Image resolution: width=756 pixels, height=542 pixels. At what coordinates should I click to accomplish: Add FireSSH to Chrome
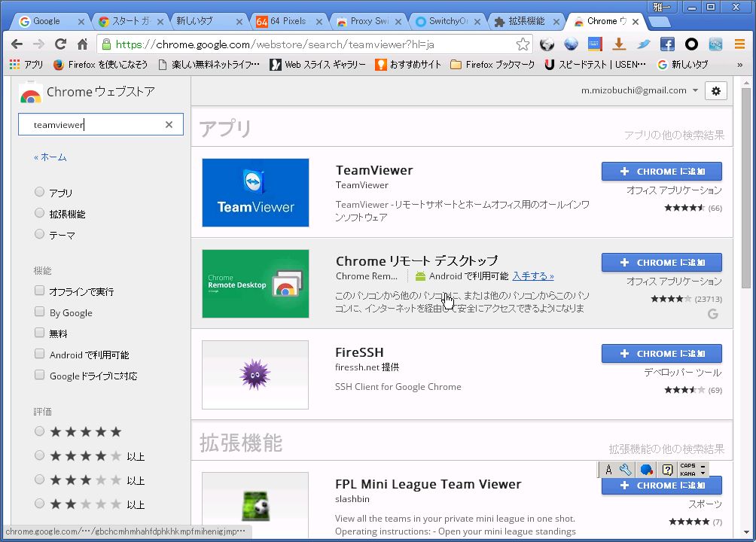(x=661, y=354)
